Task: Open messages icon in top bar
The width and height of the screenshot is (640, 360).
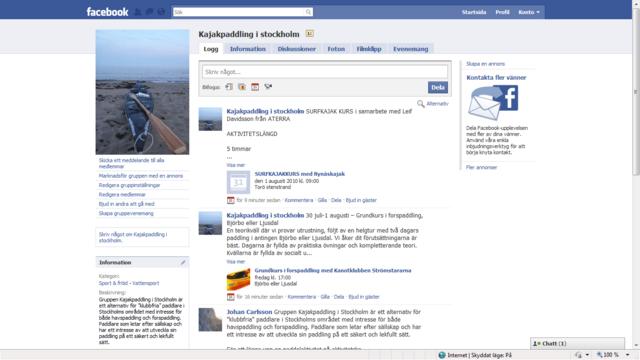Action: (x=150, y=12)
